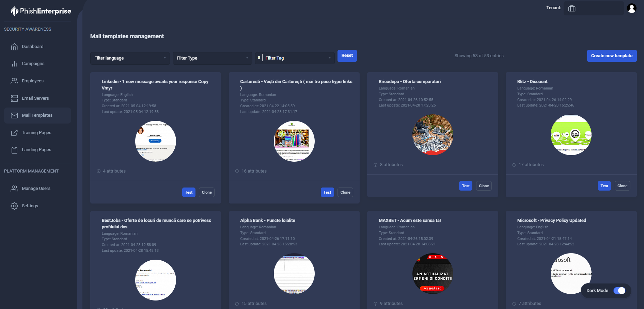
Task: Navigate to Employees
Action: [37, 81]
